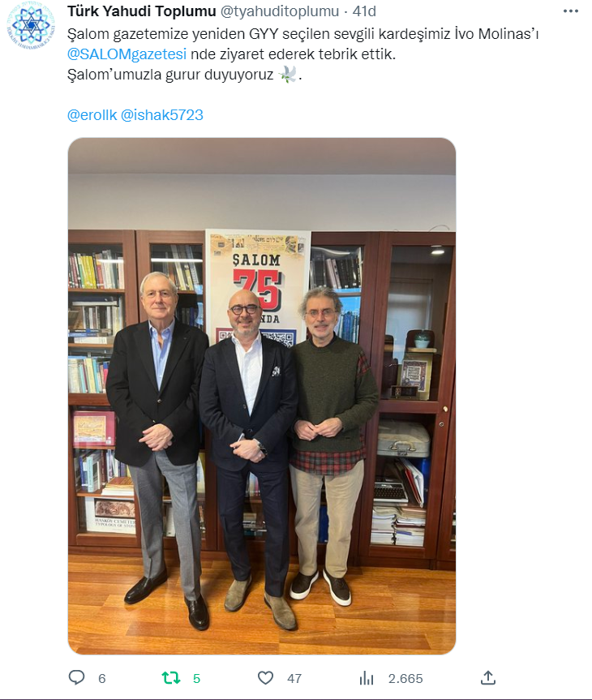Click the view count 2.665
592x700 pixels.
coord(405,679)
